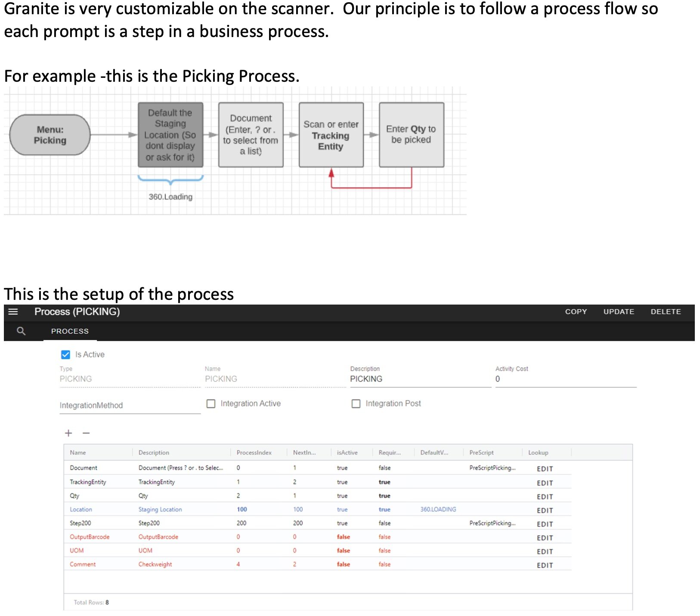This screenshot has width=700, height=616.
Task: Focus the Activity Cost field
Action: coord(565,379)
